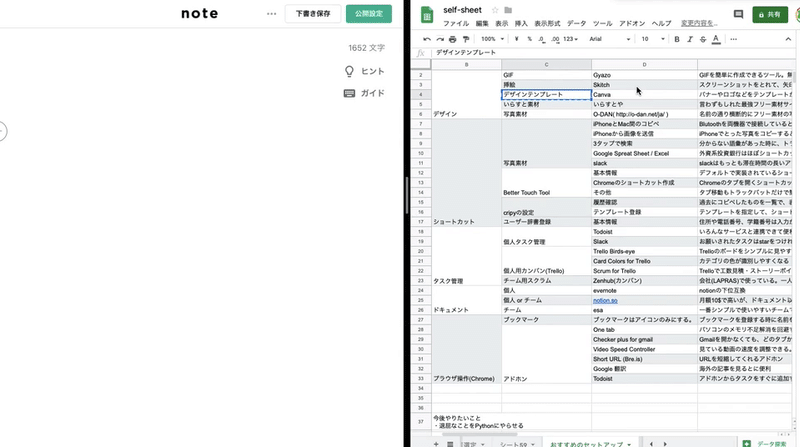The height and width of the screenshot is (447, 800).
Task: Select row 10 header
Action: [x=421, y=153]
